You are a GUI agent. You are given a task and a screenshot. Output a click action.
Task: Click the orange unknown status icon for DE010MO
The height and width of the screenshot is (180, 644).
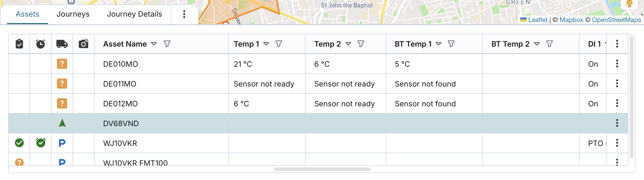tap(62, 64)
